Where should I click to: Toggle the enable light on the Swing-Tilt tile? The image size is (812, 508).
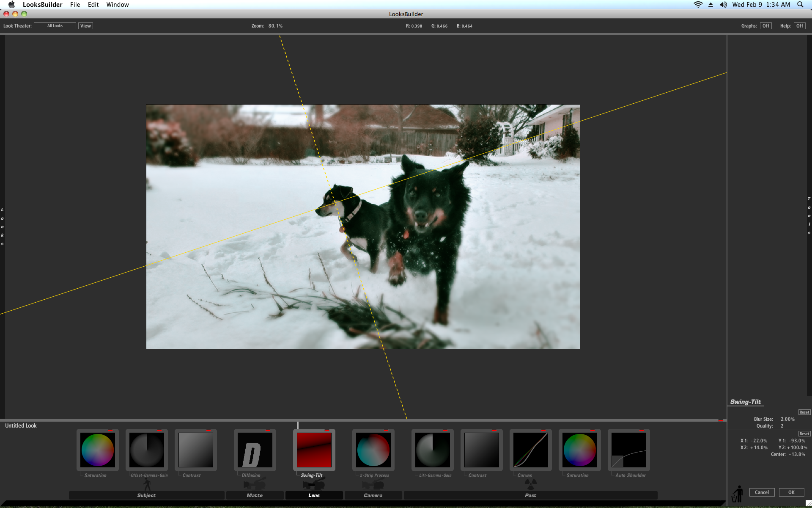[326, 430]
